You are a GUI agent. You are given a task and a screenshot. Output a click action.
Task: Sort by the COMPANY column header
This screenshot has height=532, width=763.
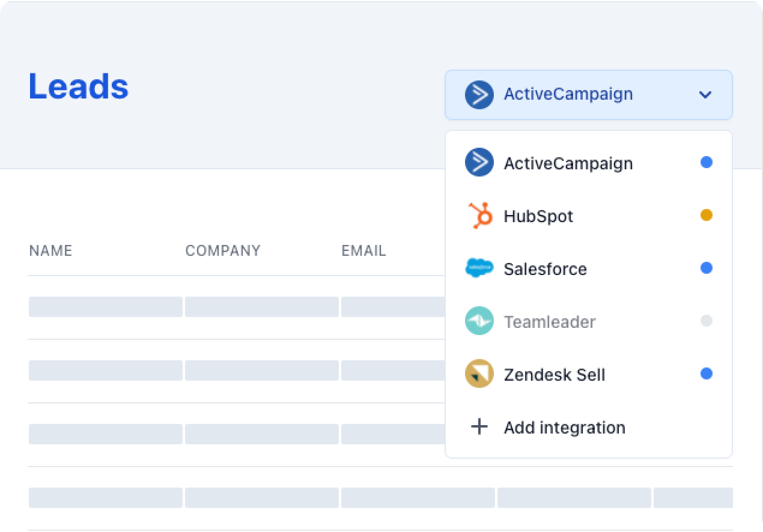pos(223,250)
